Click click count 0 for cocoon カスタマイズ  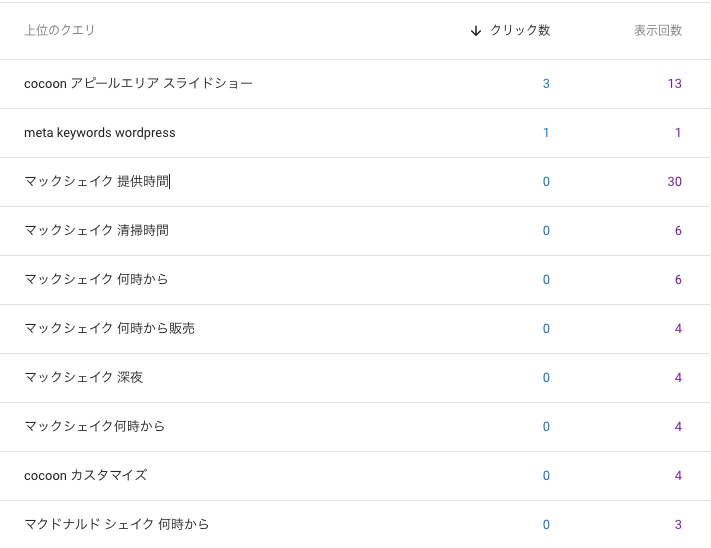(x=546, y=476)
